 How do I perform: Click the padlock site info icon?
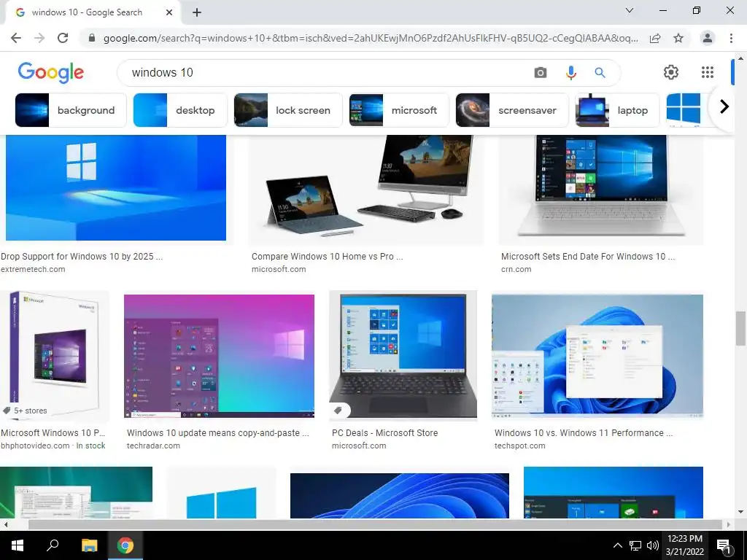(92, 38)
